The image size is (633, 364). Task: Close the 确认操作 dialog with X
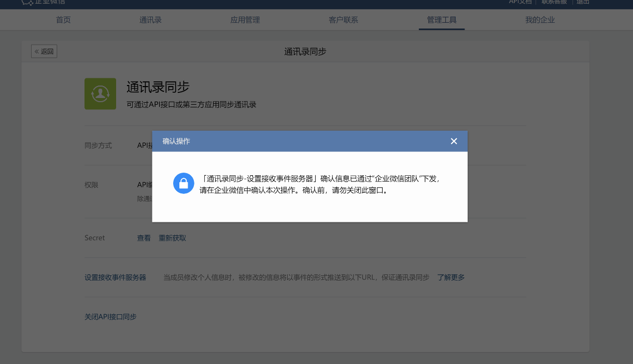point(454,141)
